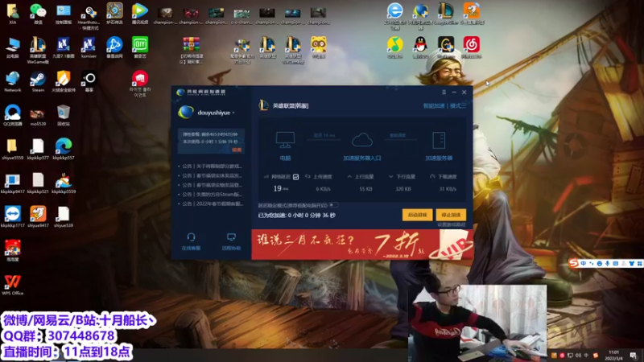Toggle the 延迟稳定模式 switch
The image size is (644, 362).
[x=334, y=205]
